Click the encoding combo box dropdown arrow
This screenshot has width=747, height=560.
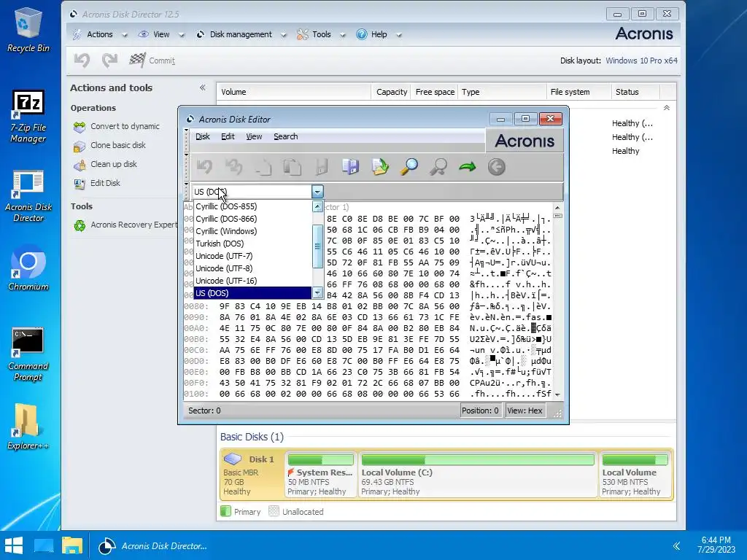[317, 192]
